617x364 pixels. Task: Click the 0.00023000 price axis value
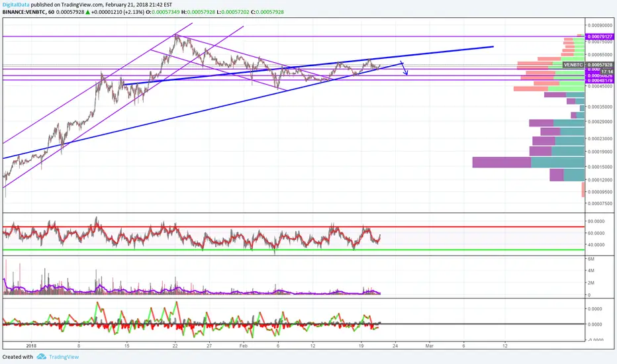(600, 138)
